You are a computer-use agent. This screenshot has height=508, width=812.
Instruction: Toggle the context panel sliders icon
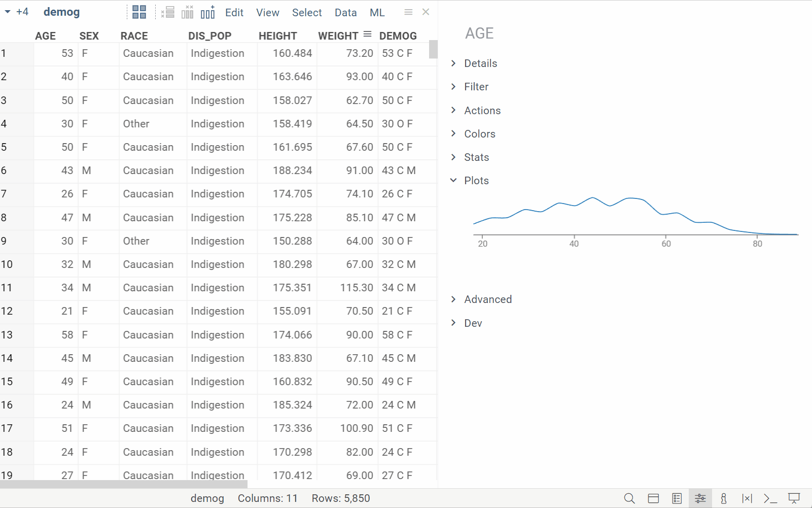coord(700,498)
